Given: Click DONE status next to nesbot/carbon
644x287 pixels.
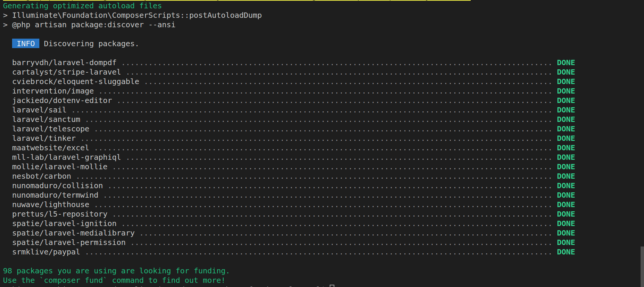Looking at the screenshot, I should click(x=566, y=176).
